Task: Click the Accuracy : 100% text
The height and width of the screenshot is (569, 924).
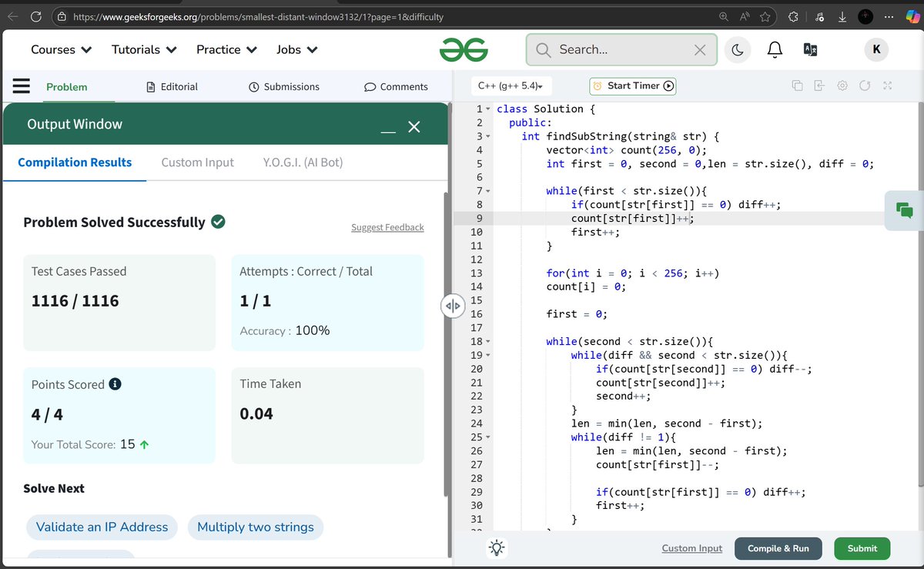Action: (285, 330)
